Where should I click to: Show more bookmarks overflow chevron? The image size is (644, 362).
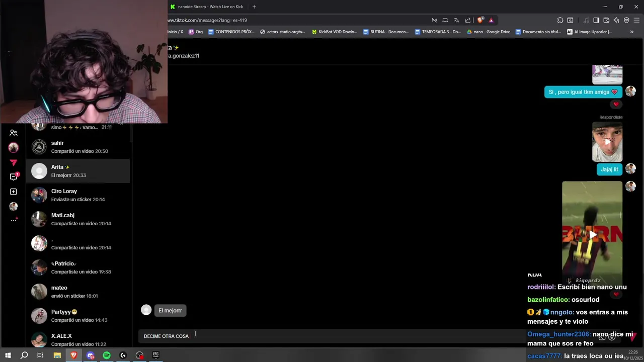(x=631, y=32)
